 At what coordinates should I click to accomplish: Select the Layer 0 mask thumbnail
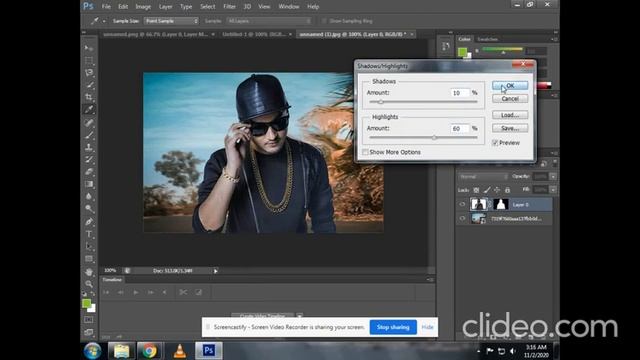point(500,204)
